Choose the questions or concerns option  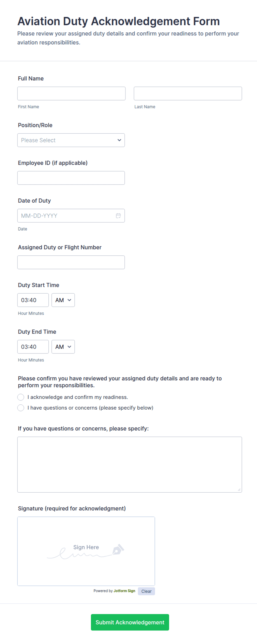(x=21, y=408)
